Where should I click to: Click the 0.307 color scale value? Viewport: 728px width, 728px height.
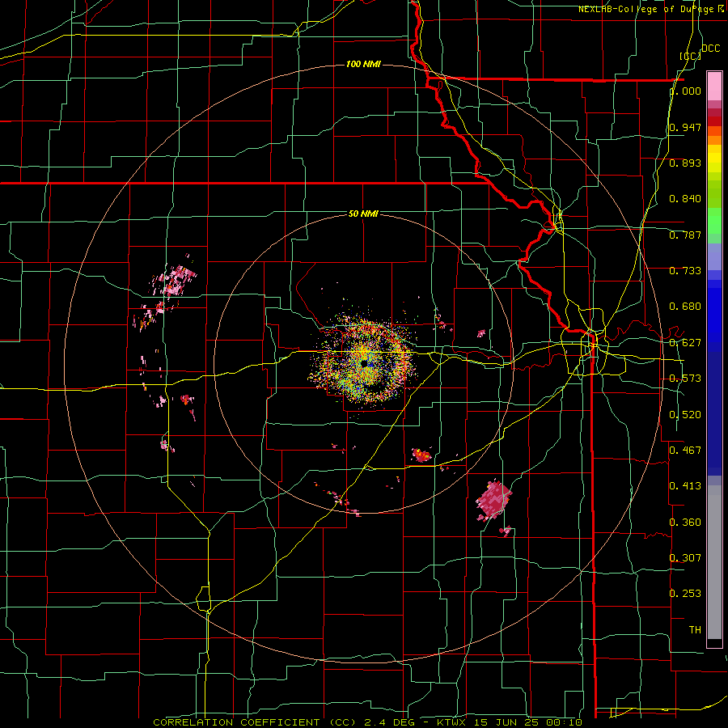(x=685, y=557)
